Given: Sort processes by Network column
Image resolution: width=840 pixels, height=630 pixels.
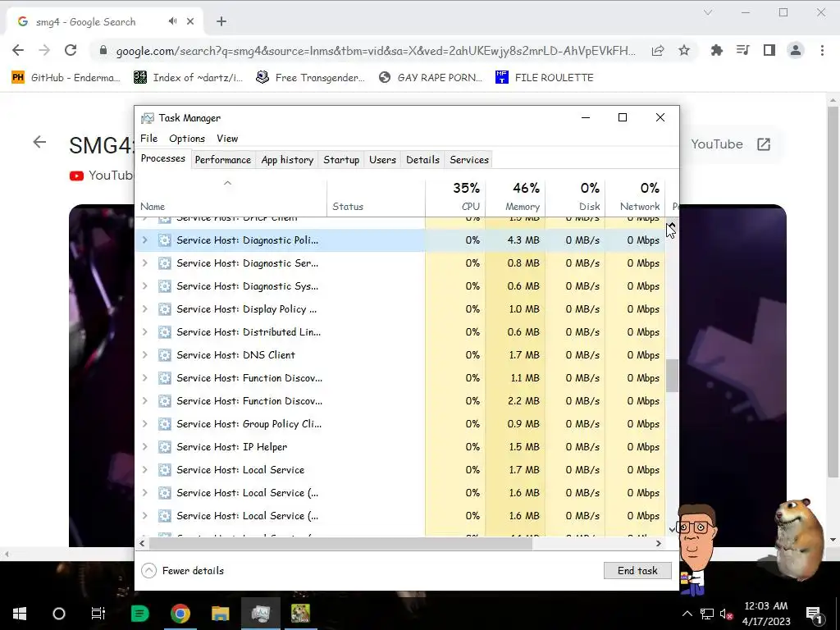Looking at the screenshot, I should pos(635,197).
